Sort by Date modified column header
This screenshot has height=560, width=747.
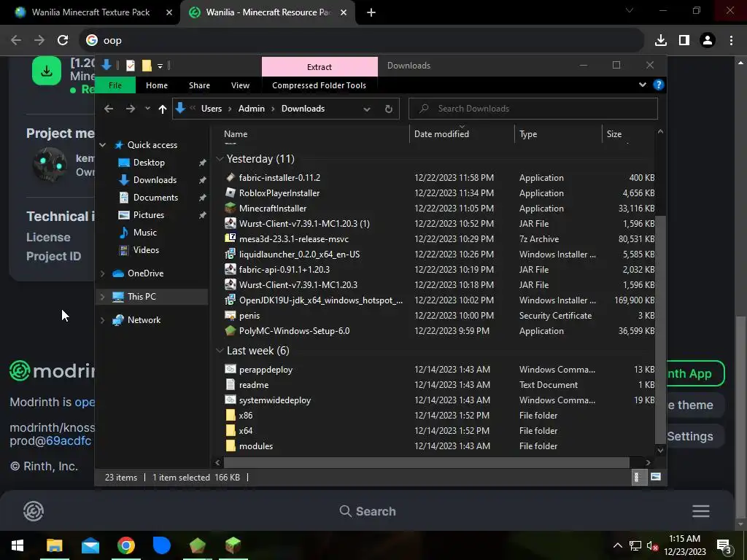click(441, 134)
